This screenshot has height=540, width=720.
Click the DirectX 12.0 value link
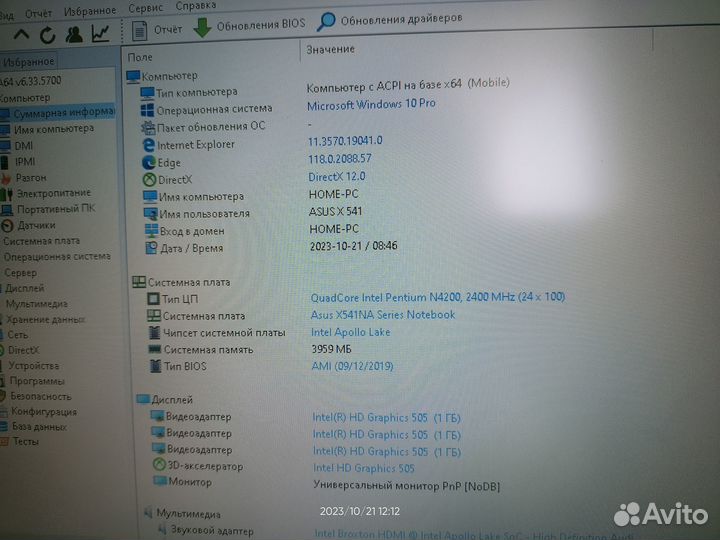click(x=337, y=177)
